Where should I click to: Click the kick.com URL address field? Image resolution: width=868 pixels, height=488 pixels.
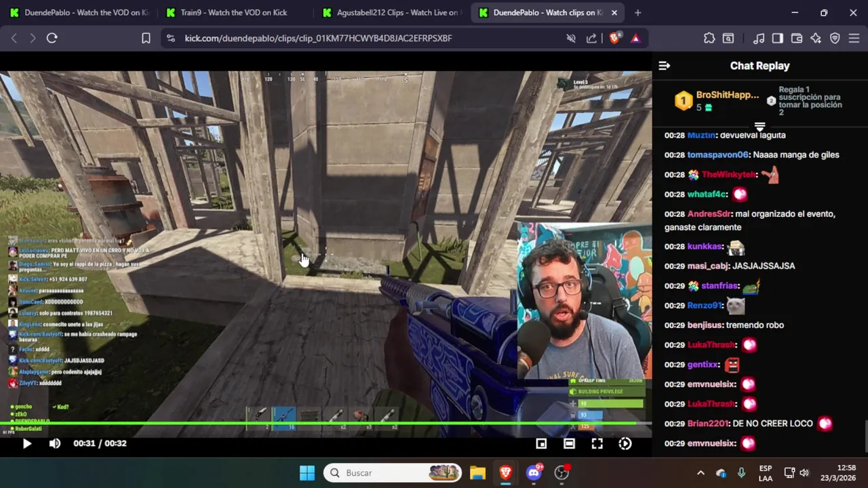pos(318,38)
